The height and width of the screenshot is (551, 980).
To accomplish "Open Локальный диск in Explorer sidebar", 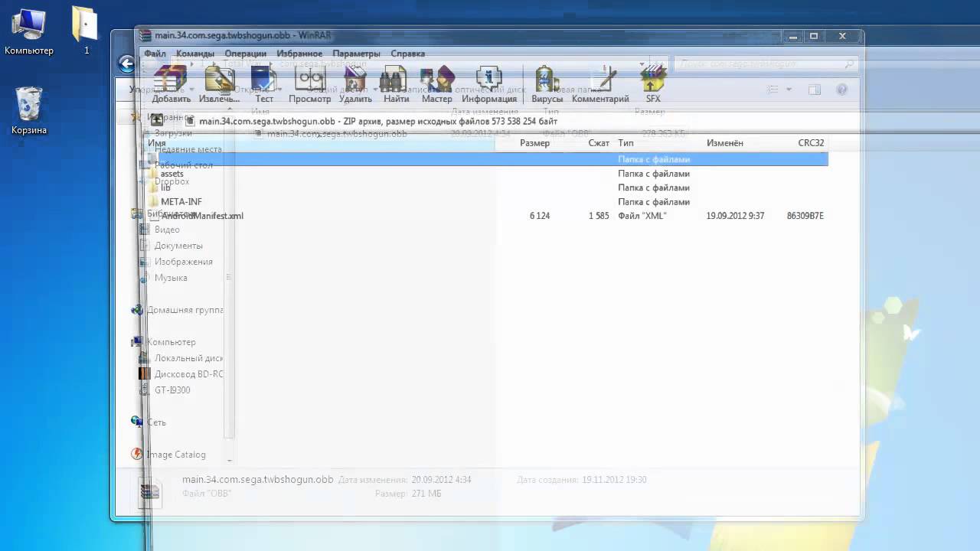I will (x=188, y=358).
